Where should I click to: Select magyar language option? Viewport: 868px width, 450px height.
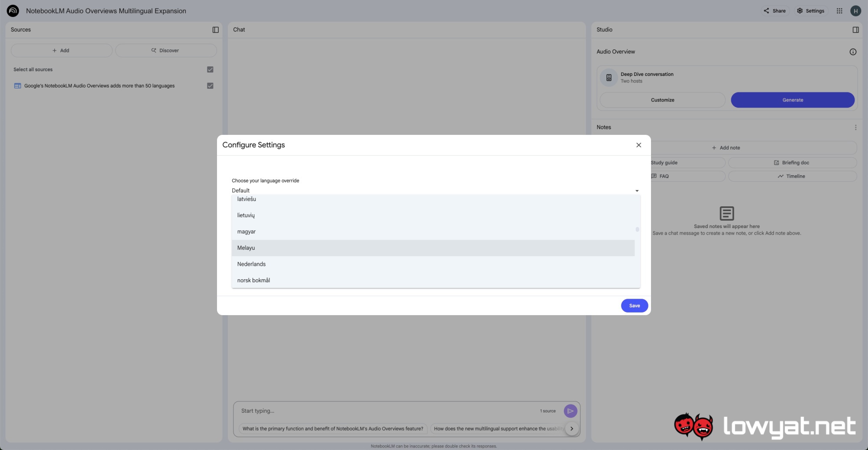pyautogui.click(x=433, y=232)
